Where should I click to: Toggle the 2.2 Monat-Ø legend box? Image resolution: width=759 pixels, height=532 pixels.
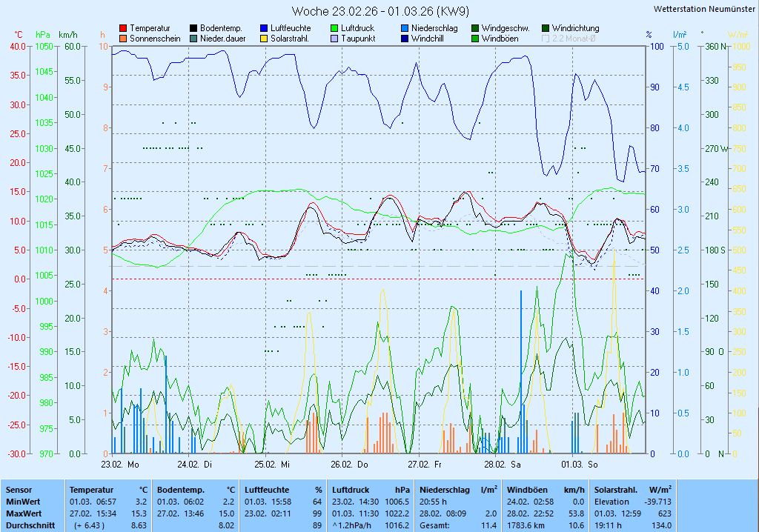(x=546, y=39)
